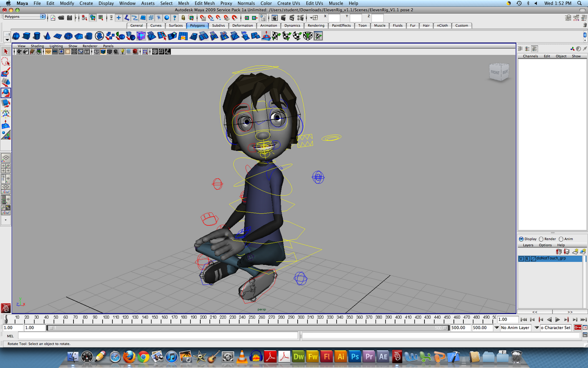The height and width of the screenshot is (368, 588).
Task: Click the layer color swatch of doNotTouch_grp
Action: click(533, 259)
